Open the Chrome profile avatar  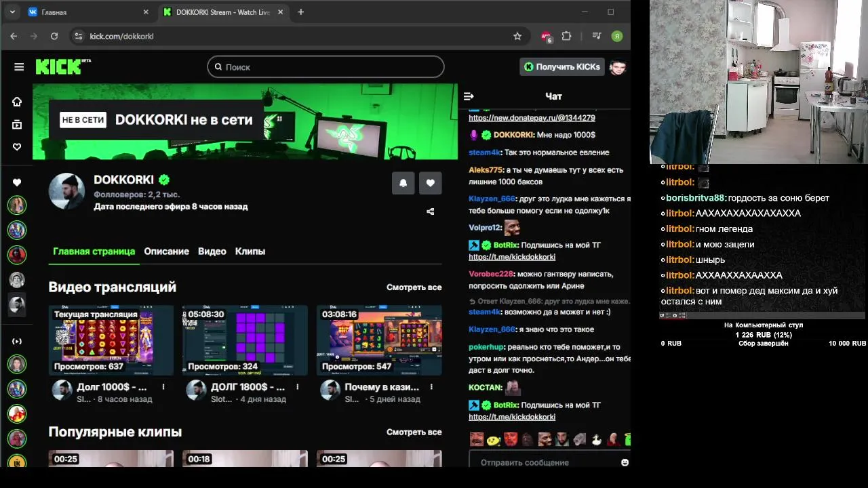click(x=617, y=36)
